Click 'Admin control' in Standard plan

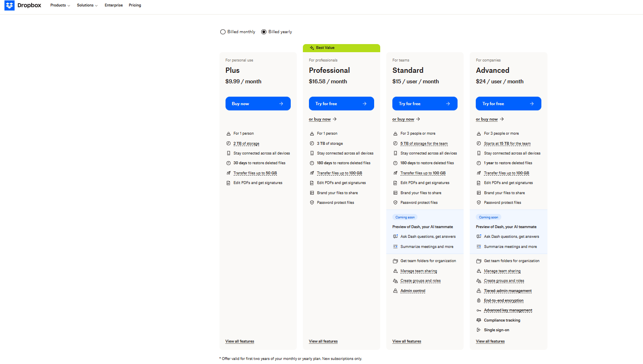coord(413,291)
